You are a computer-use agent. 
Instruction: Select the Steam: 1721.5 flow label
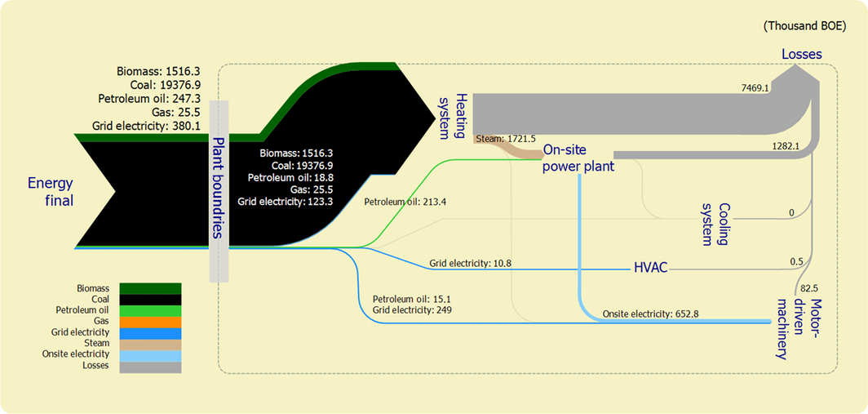pos(507,140)
